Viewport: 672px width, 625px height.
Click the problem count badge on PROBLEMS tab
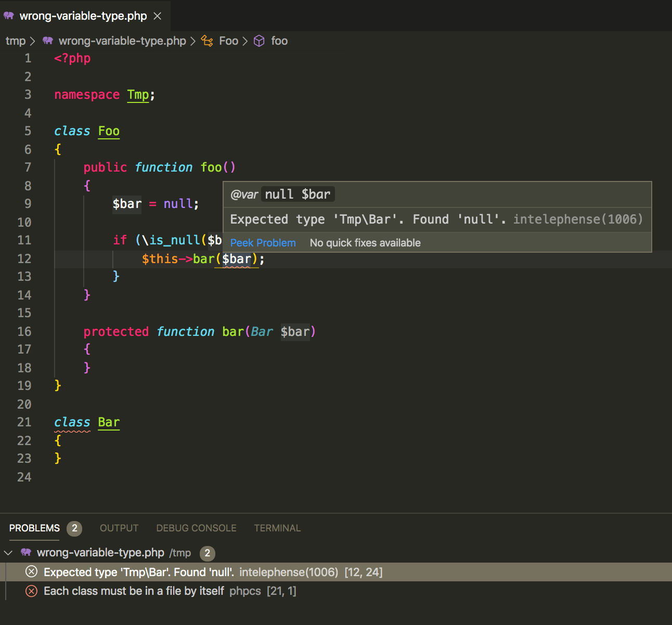coord(74,528)
